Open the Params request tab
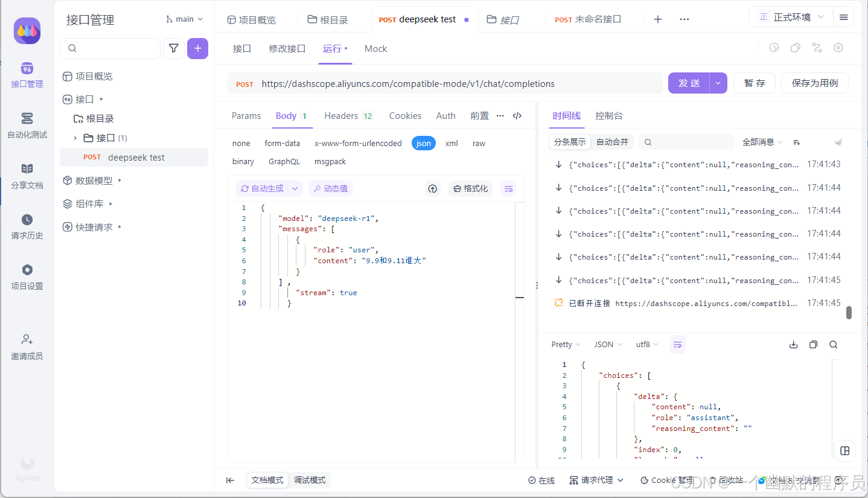 (246, 116)
